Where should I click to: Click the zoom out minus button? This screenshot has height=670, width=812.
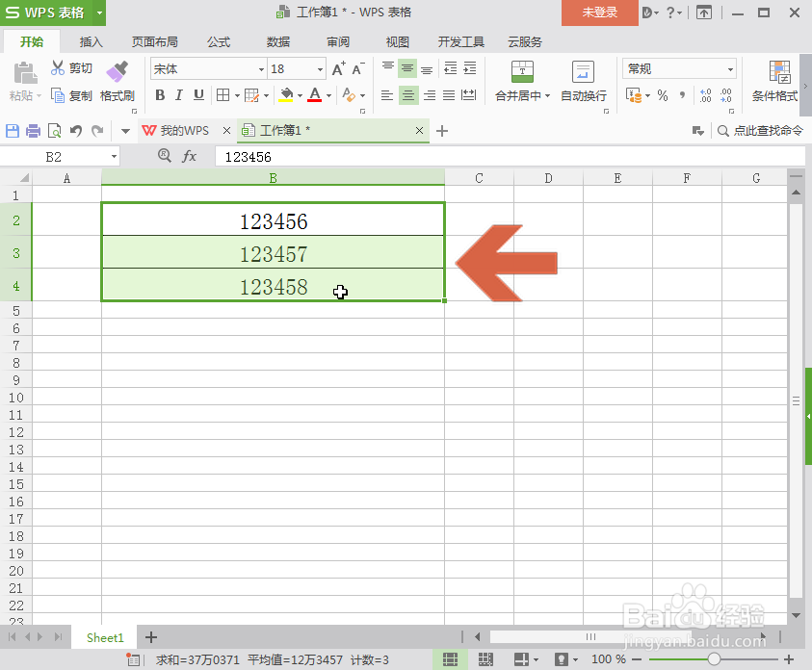coord(637,659)
